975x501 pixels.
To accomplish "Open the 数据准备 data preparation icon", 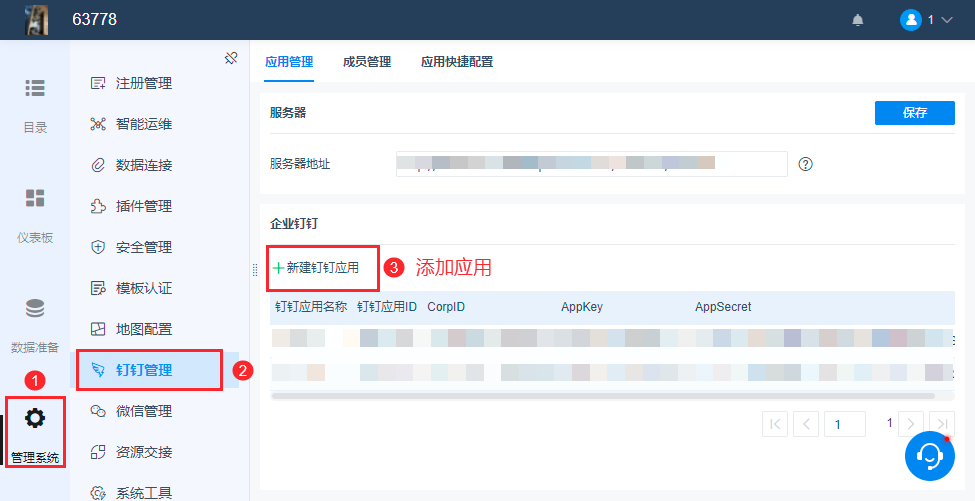I will coord(35,308).
